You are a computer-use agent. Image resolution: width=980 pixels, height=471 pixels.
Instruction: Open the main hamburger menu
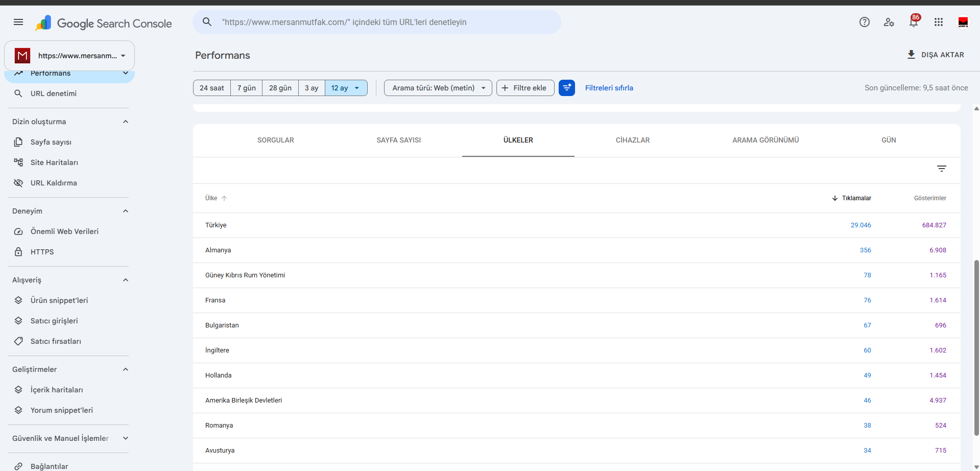18,22
